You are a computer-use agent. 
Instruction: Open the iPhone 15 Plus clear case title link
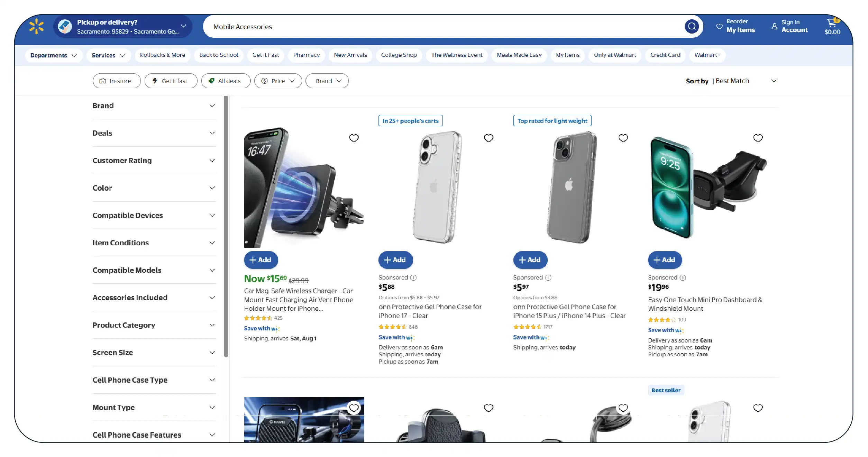coord(569,311)
